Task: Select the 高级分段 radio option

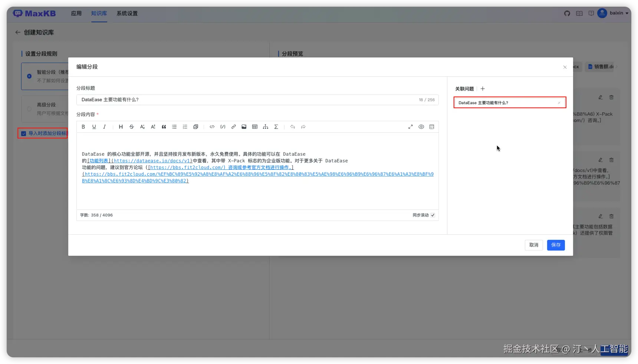Action: pos(29,109)
